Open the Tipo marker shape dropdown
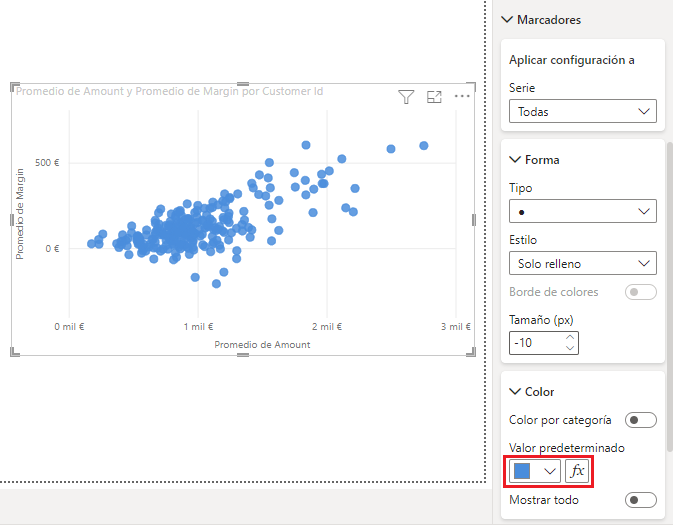The height and width of the screenshot is (525, 673). click(582, 211)
